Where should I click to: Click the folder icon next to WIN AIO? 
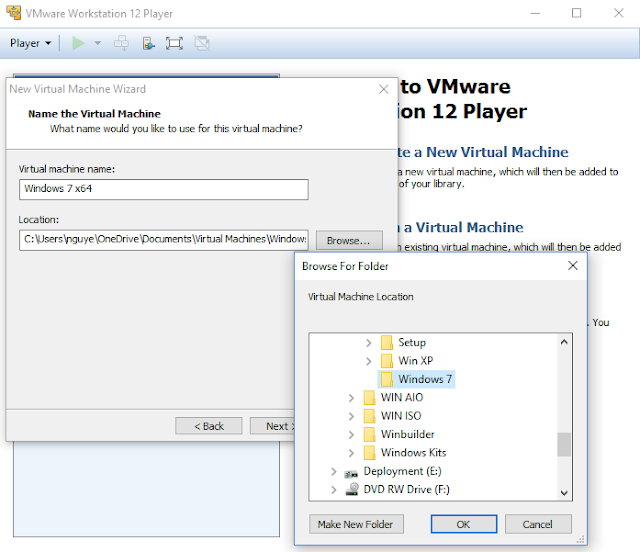369,397
